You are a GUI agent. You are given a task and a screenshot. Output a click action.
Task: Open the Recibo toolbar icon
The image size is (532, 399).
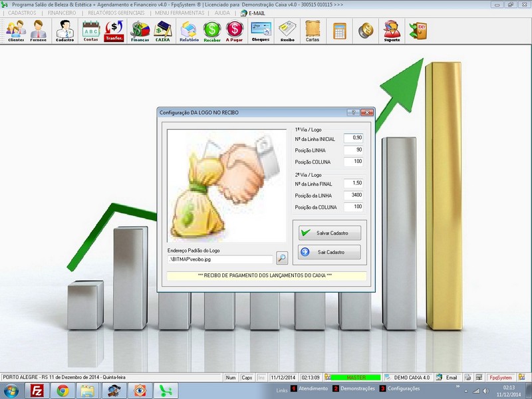pyautogui.click(x=287, y=31)
